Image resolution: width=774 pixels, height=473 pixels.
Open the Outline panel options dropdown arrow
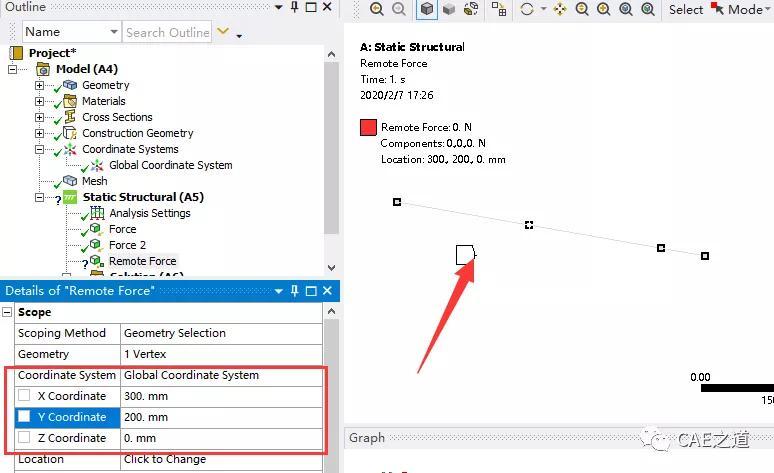(278, 7)
